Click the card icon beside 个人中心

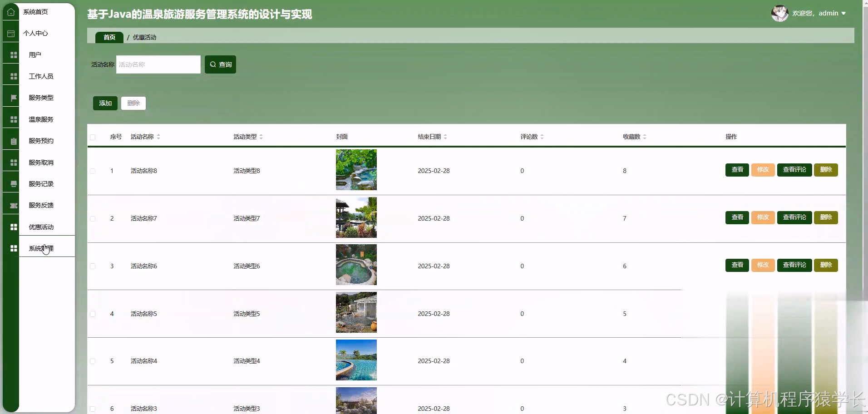[x=11, y=34]
